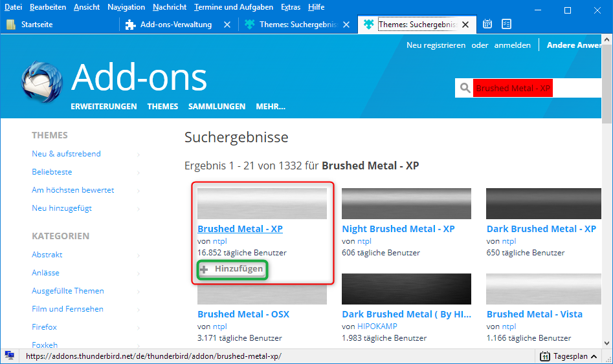The height and width of the screenshot is (364, 613).
Task: Click the Night Brushed Metal - XP thumbnail
Action: pyautogui.click(x=407, y=204)
